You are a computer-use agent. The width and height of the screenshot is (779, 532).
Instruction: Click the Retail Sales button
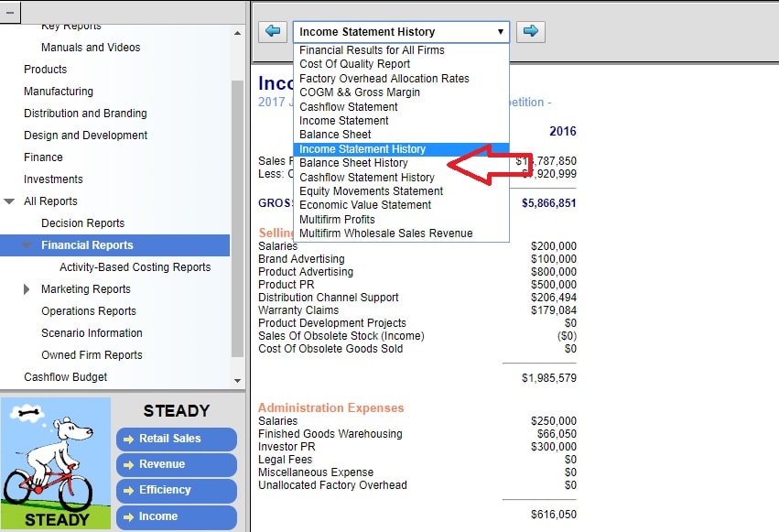click(x=176, y=439)
